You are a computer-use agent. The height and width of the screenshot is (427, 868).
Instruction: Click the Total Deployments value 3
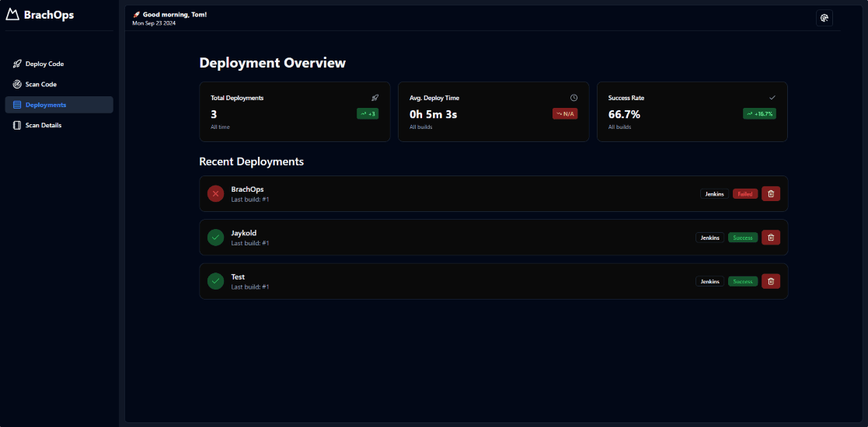pyautogui.click(x=214, y=114)
